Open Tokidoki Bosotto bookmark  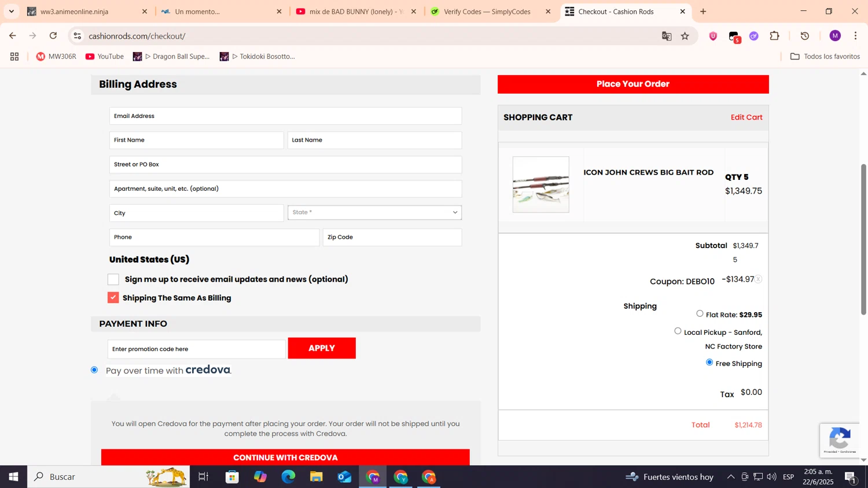(x=258, y=56)
